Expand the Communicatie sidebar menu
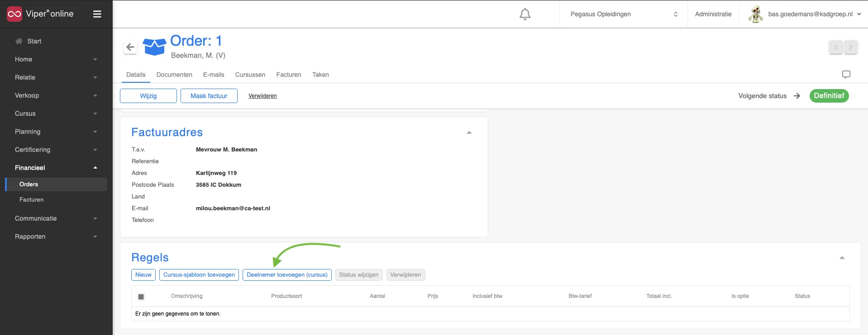The height and width of the screenshot is (335, 868). click(x=56, y=218)
